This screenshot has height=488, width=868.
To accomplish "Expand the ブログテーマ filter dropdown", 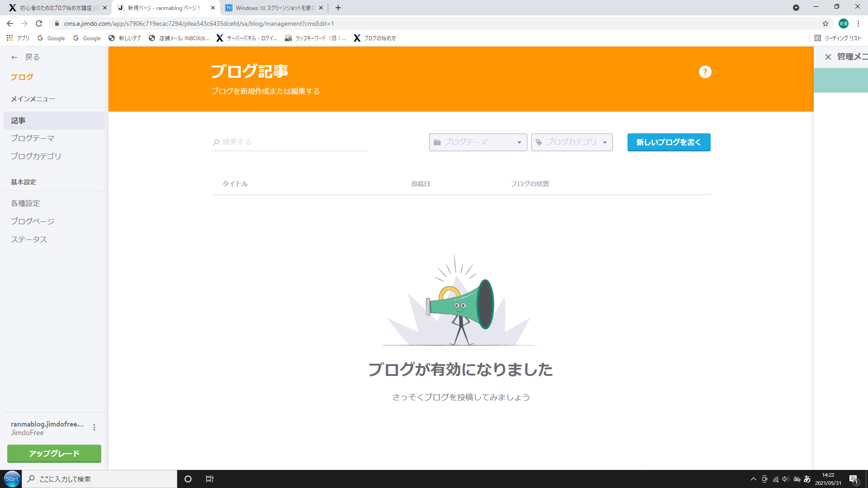I will (x=478, y=142).
